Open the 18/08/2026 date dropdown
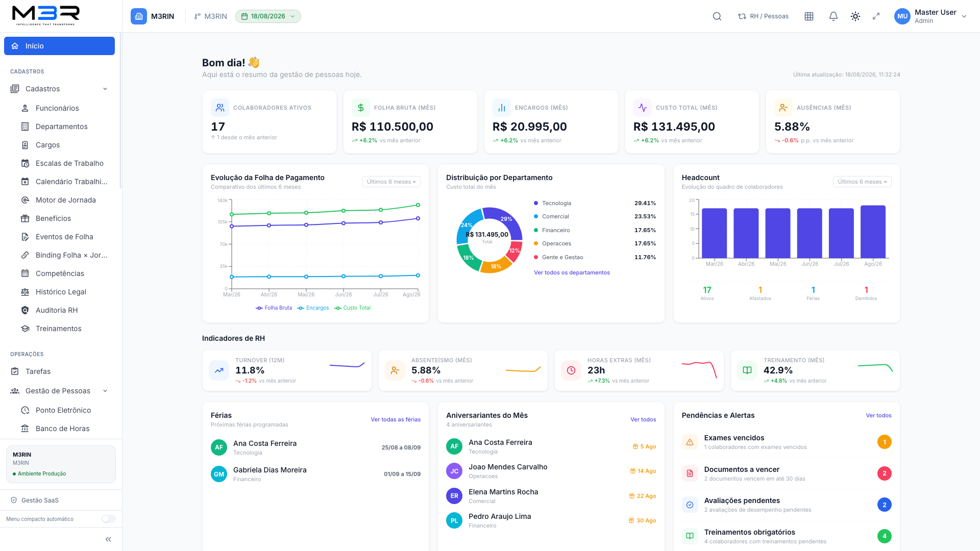This screenshot has height=551, width=980. pos(268,16)
